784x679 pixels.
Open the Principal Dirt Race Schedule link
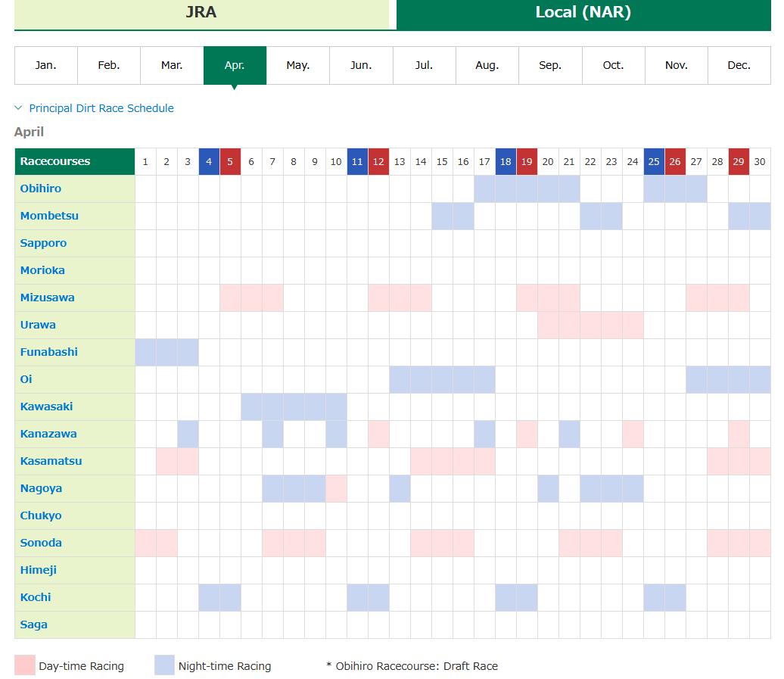coord(101,108)
